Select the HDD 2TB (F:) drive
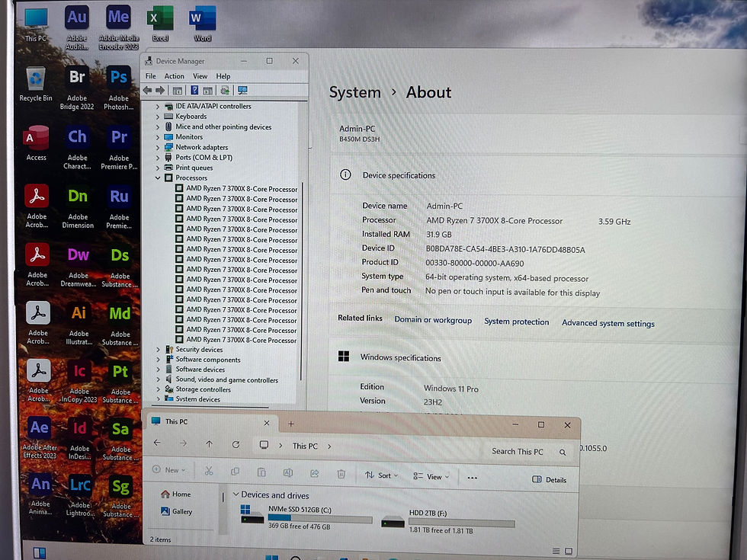Screen dimensions: 747x560 point(448,522)
